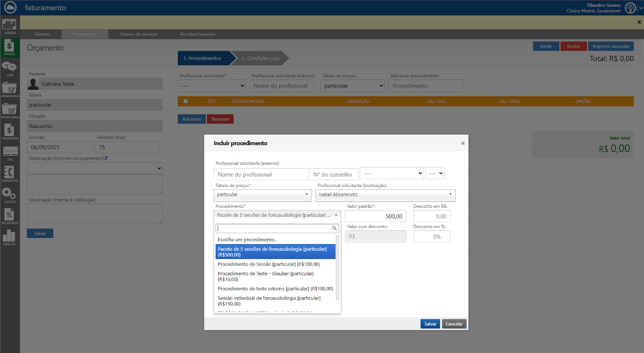Select 'Pacote de 5 sessões de fonoaudiologia' option

click(x=275, y=252)
